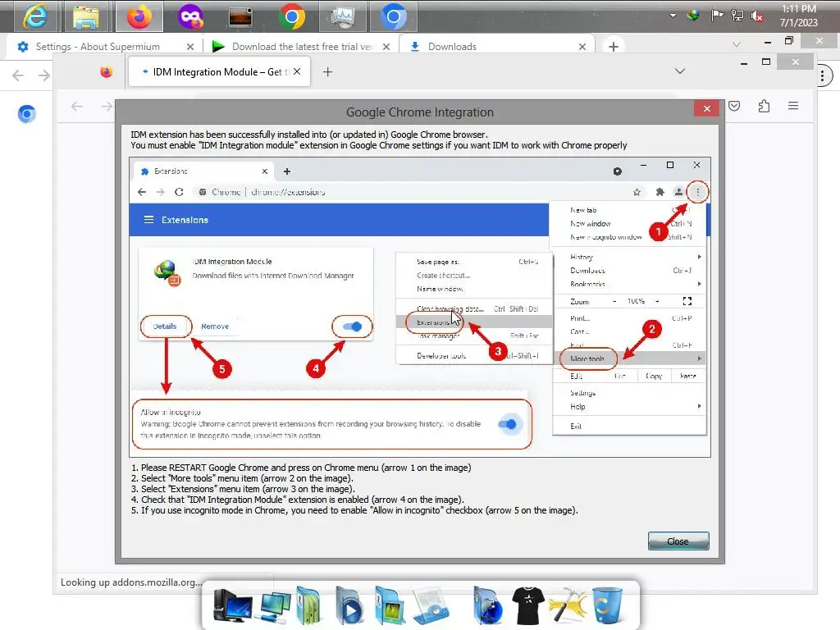840x630 pixels.
Task: Close the Download the latest free trial tab
Action: coord(386,47)
